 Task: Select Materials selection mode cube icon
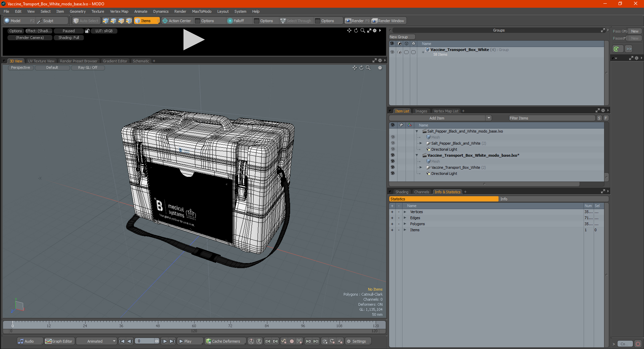click(129, 21)
